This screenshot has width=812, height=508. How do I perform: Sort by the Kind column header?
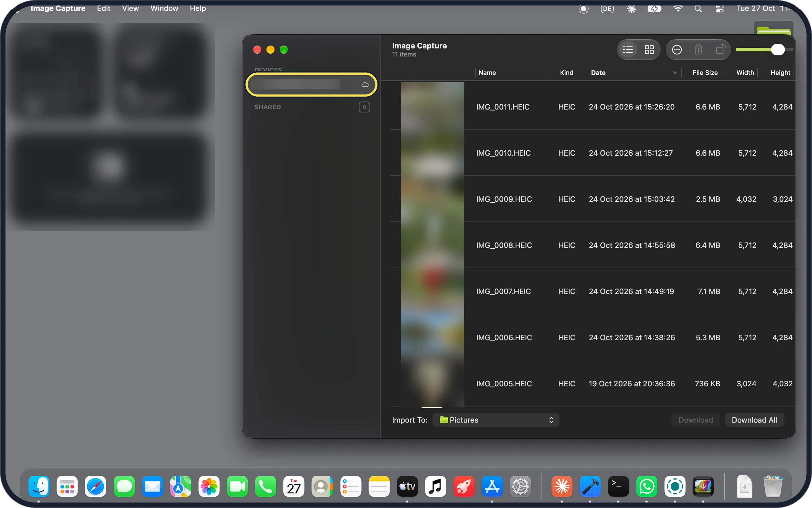pyautogui.click(x=566, y=73)
